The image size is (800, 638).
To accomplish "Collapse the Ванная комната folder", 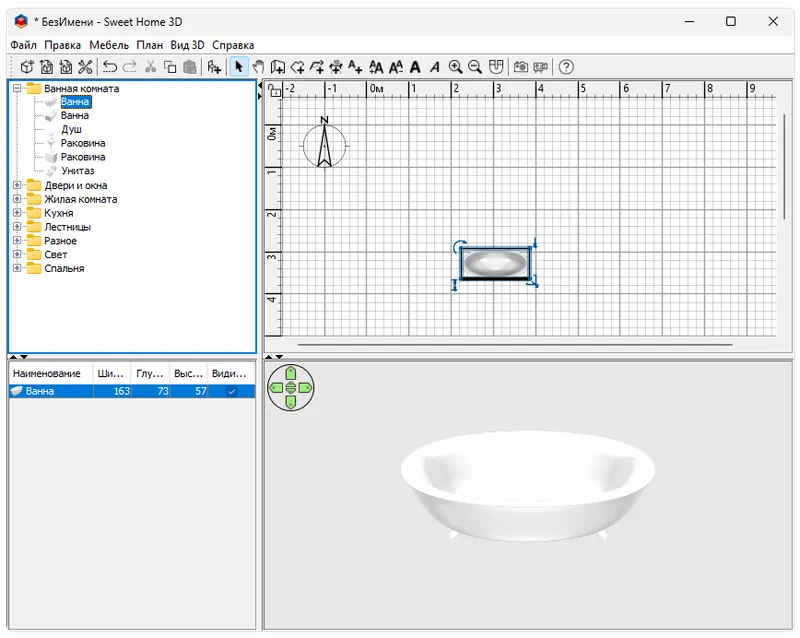I will coord(17,88).
